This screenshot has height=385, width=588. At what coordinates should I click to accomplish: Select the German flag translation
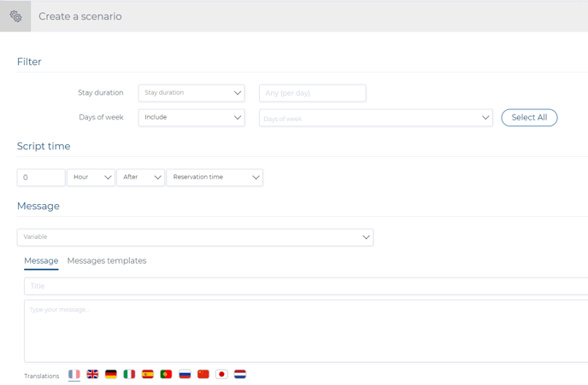[111, 374]
